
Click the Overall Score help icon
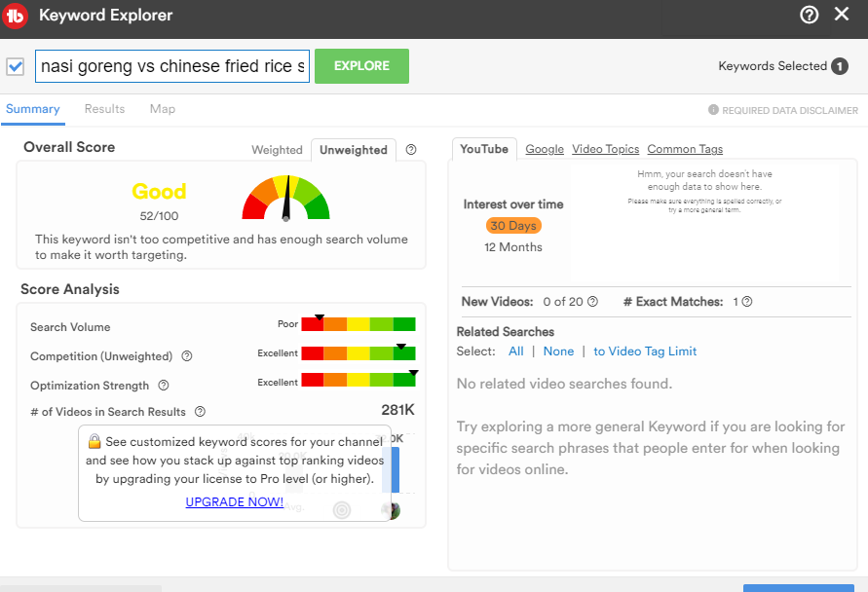pyautogui.click(x=411, y=149)
